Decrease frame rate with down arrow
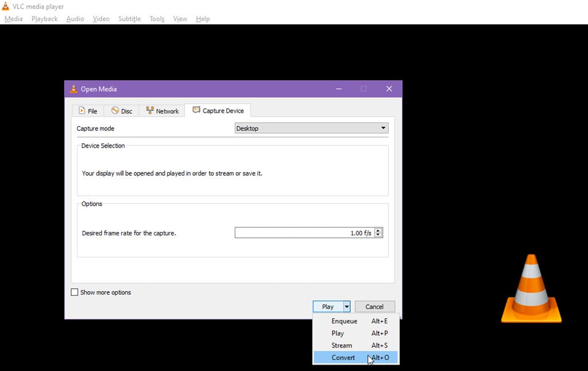 [378, 235]
